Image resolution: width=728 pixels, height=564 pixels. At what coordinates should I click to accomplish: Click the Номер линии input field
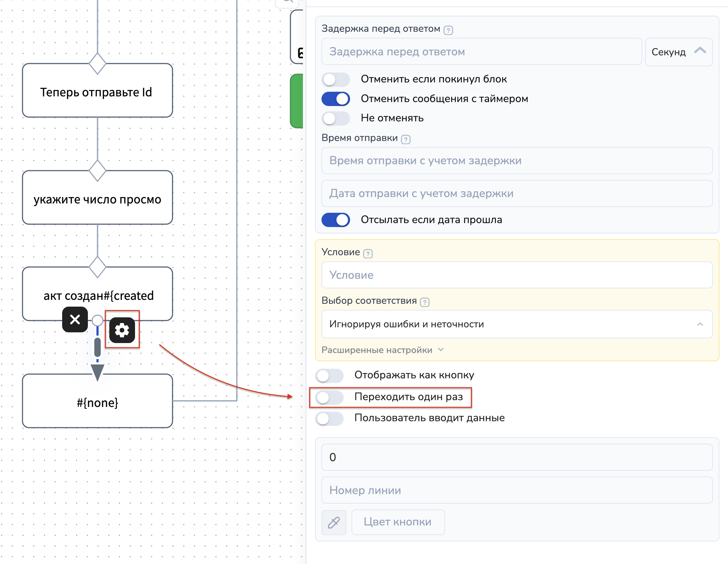click(x=517, y=490)
